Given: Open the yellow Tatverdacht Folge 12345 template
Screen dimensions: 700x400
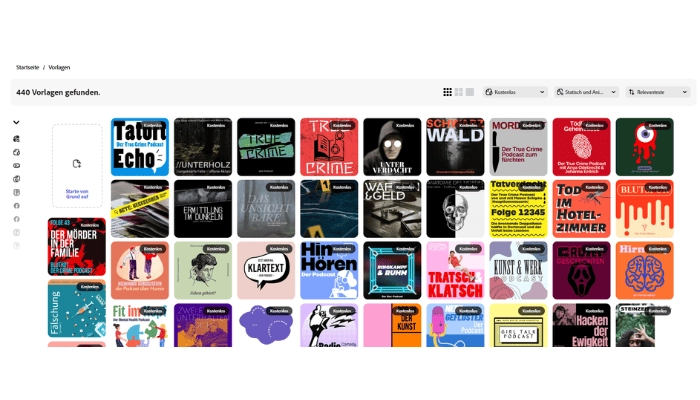Looking at the screenshot, I should [518, 208].
